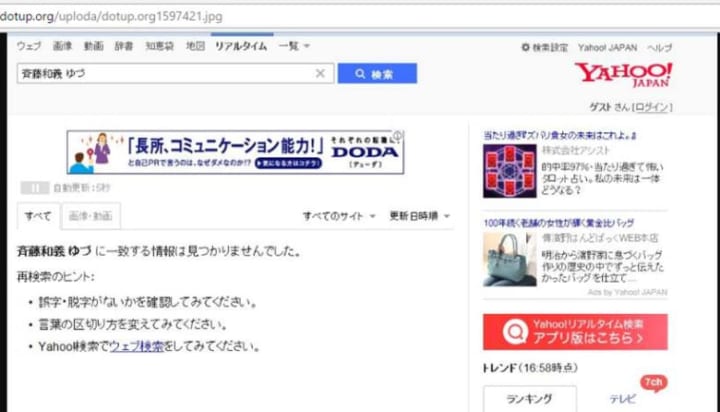
Task: Open the DODA ad info icon
Action: [x=398, y=136]
